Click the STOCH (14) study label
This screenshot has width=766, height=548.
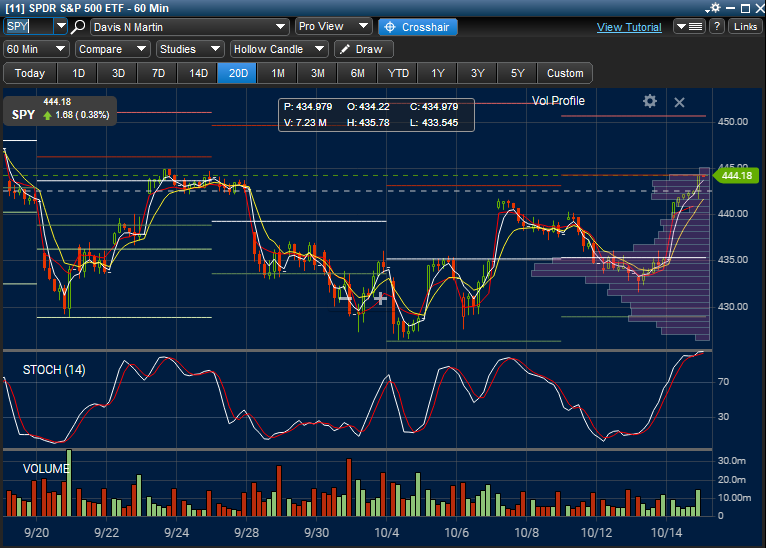pos(54,370)
